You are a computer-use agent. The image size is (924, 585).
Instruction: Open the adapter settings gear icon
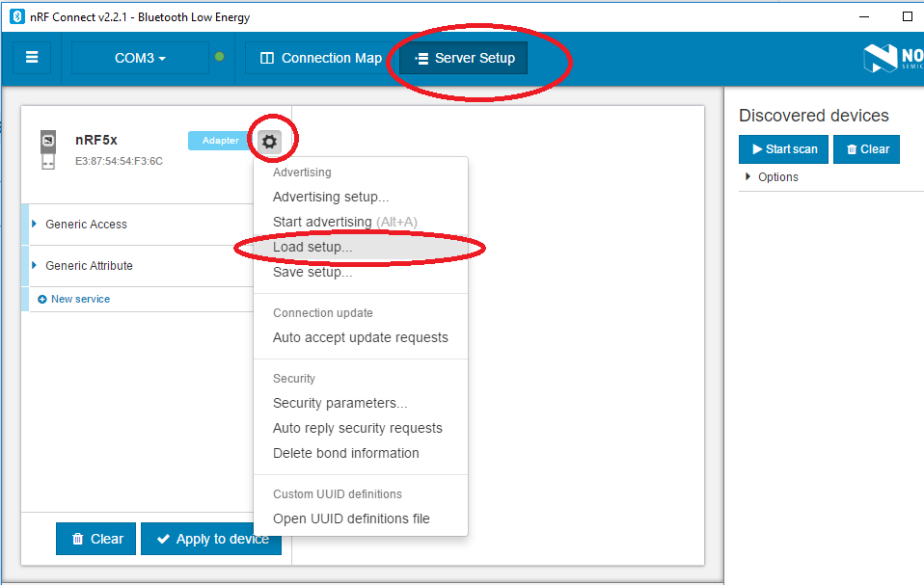[269, 142]
